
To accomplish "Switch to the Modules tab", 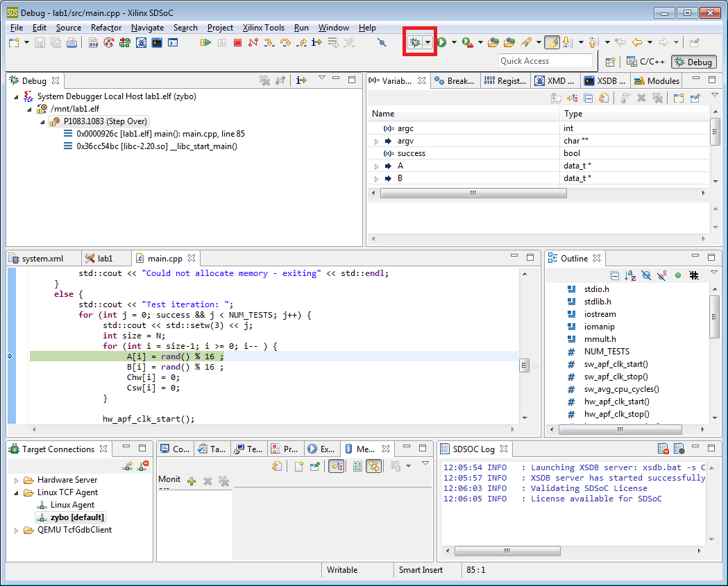I will point(657,80).
